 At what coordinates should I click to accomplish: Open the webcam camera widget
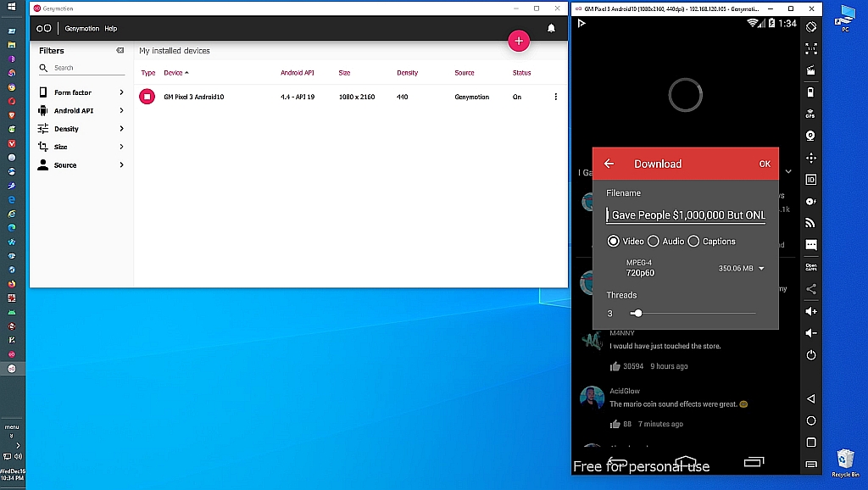click(811, 136)
